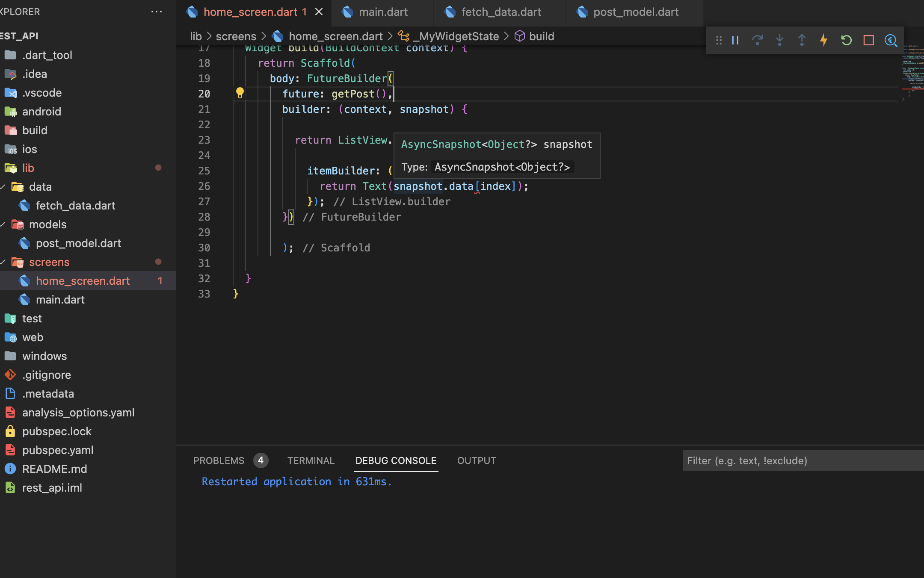This screenshot has width=924, height=578.
Task: Collapse the lib folder
Action: pyautogui.click(x=88, y=168)
